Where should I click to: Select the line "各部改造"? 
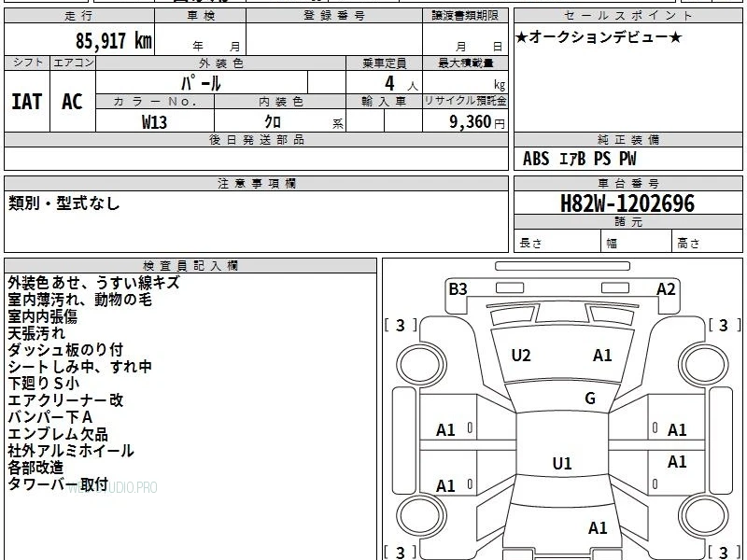pos(35,468)
